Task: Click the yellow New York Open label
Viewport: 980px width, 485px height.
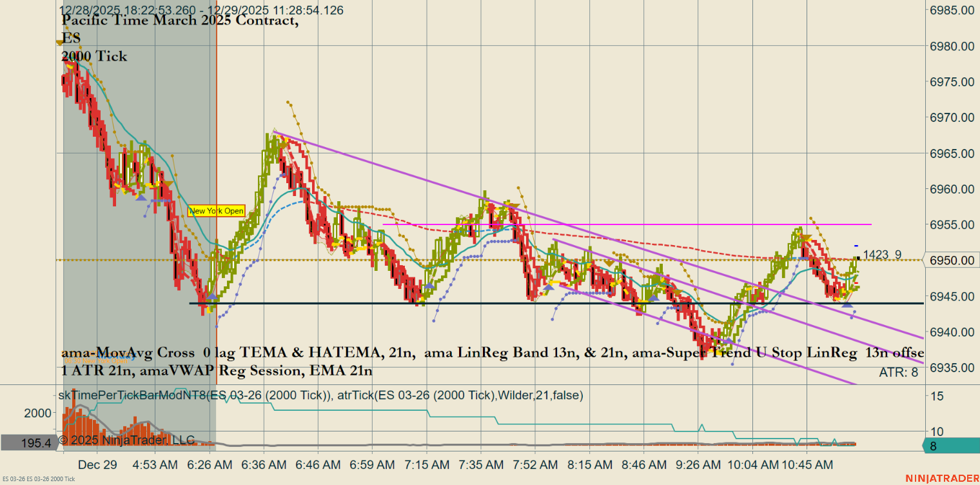Action: (x=216, y=211)
